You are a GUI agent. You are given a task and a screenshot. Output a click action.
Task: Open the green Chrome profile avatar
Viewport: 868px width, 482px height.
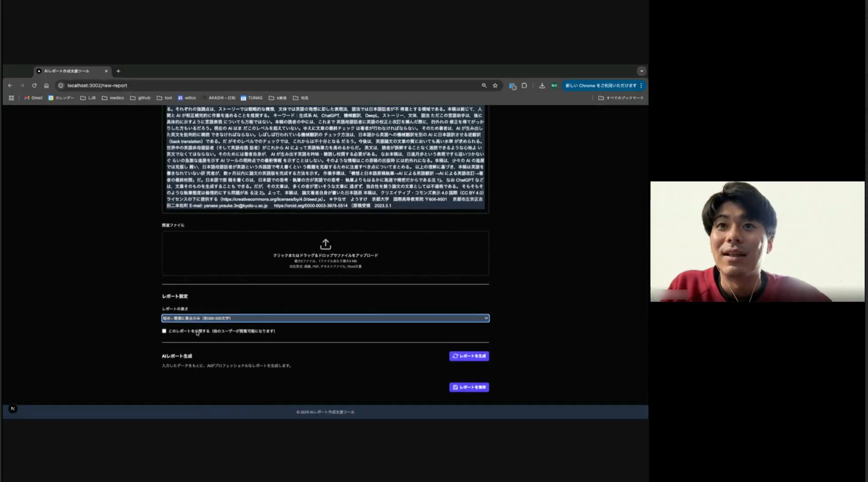click(554, 86)
